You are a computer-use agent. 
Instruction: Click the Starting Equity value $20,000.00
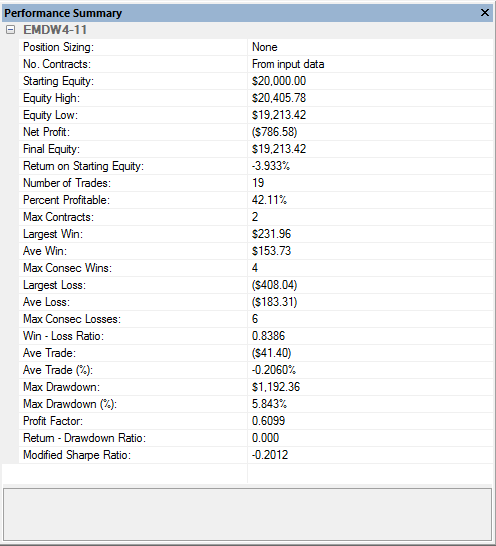tap(279, 81)
